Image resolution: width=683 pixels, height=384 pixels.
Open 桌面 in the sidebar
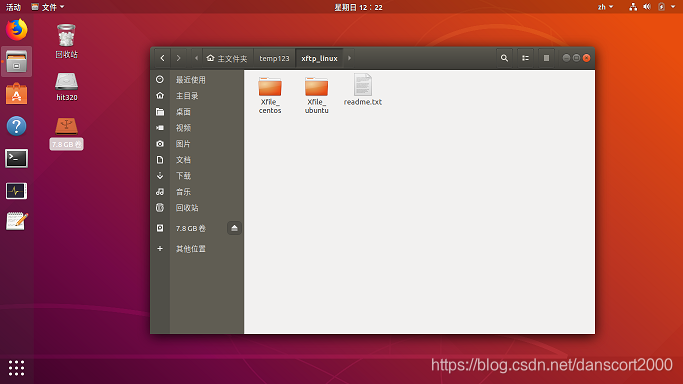click(197, 112)
